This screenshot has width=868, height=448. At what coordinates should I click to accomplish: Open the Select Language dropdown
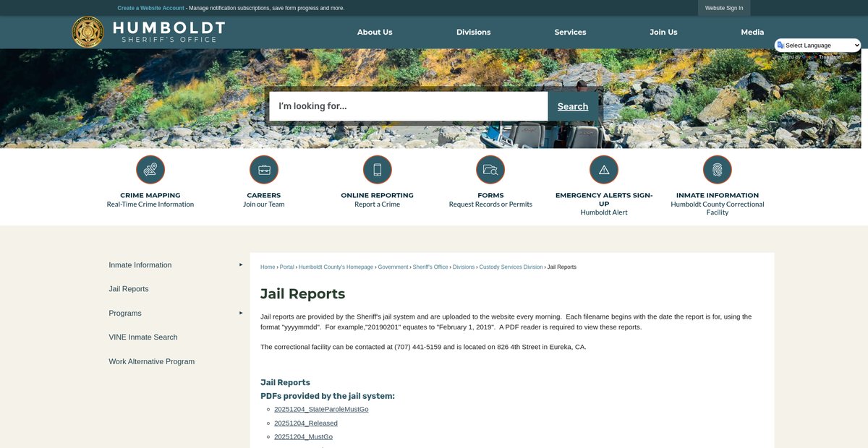818,46
